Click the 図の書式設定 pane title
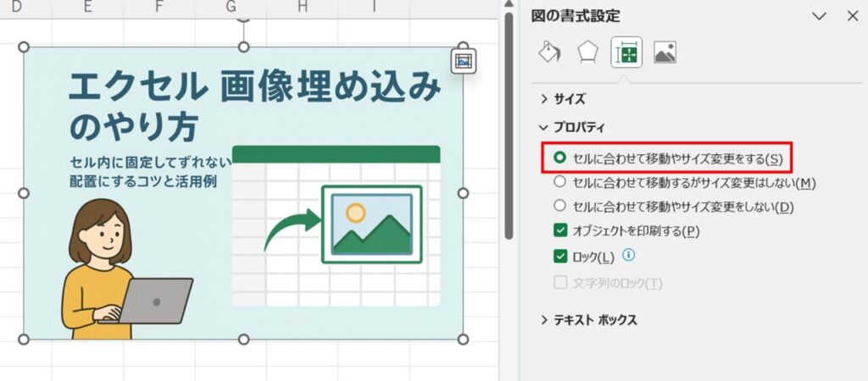 (x=576, y=16)
